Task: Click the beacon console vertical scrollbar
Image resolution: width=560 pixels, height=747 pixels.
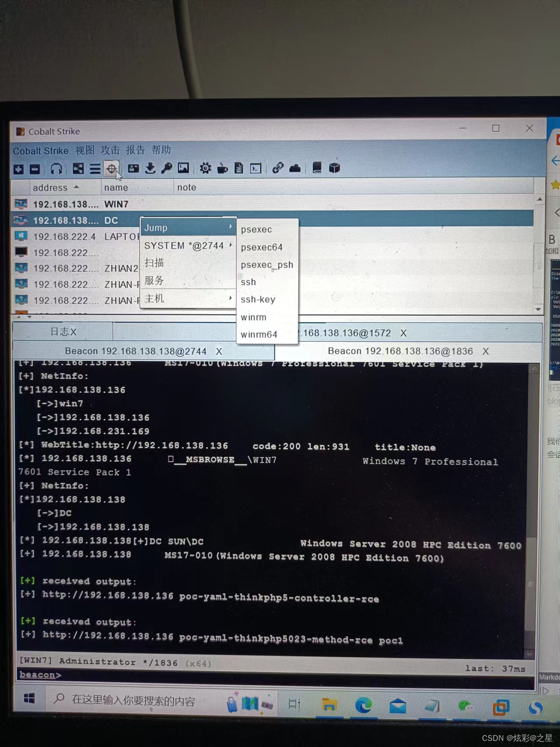Action: 532,511
